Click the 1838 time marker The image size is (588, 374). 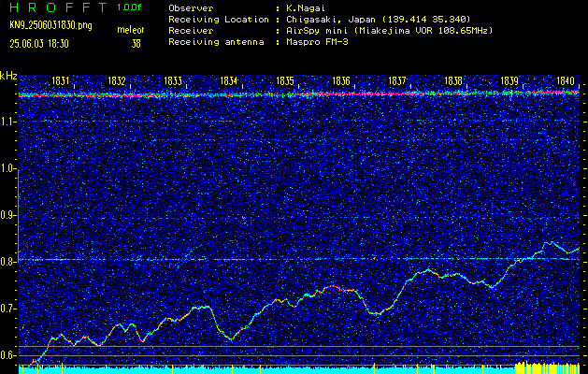pyautogui.click(x=453, y=80)
